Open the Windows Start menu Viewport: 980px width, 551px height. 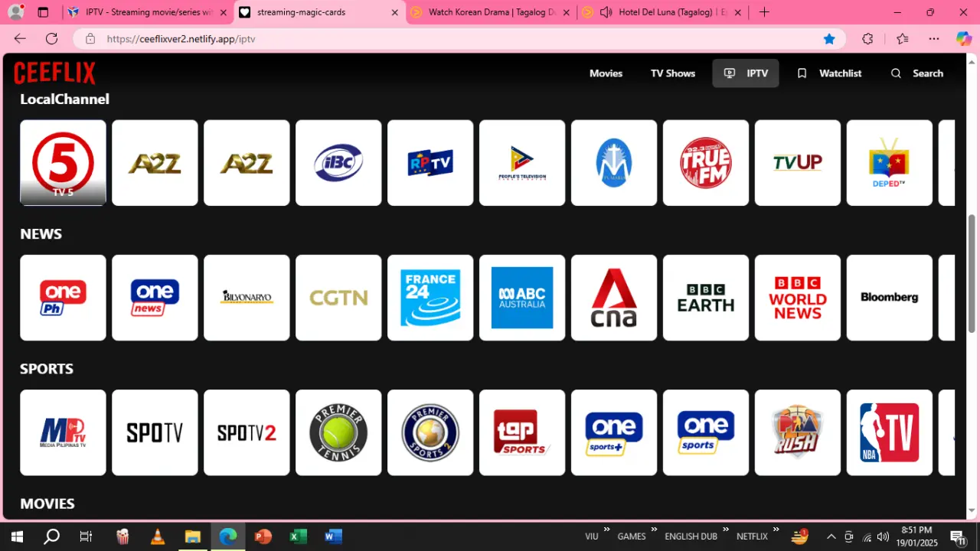pyautogui.click(x=17, y=536)
